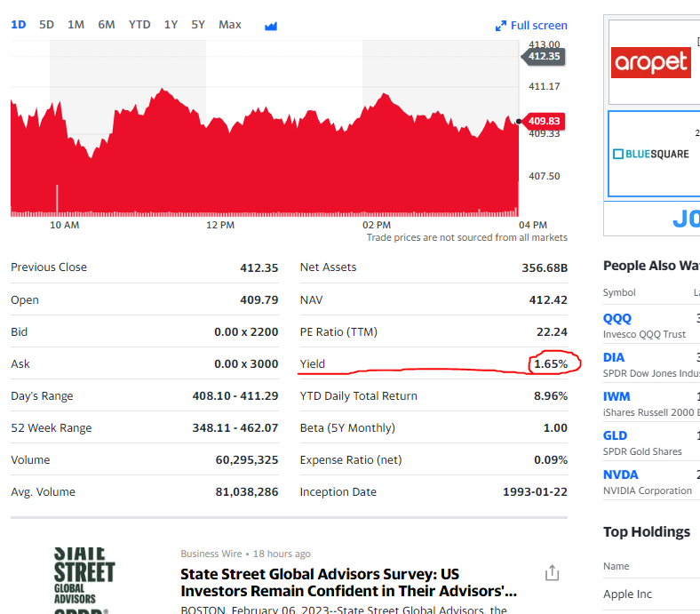700x614 pixels.
Task: Switch chart to 6M range
Action: tap(107, 25)
